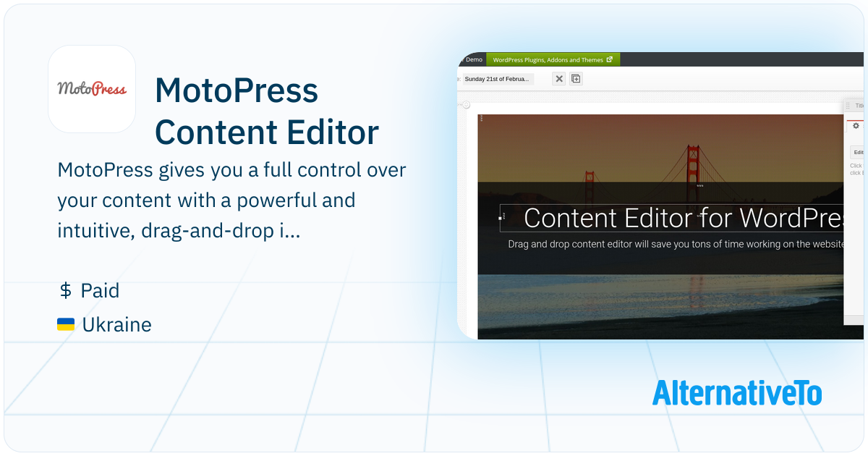Click the dollar sign icon beside Paid
Screen dimensions: 868x456
coord(65,291)
